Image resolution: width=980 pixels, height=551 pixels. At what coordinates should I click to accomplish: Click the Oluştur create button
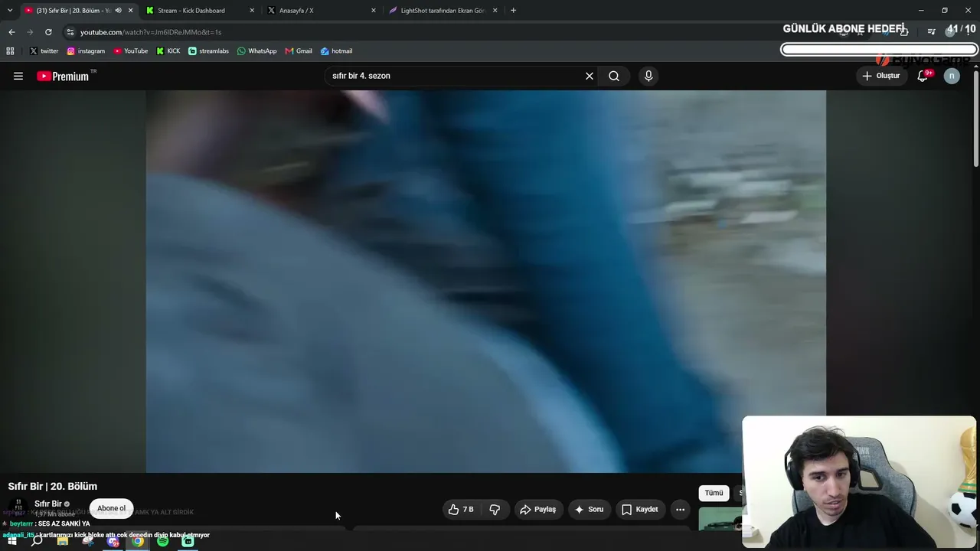[881, 76]
